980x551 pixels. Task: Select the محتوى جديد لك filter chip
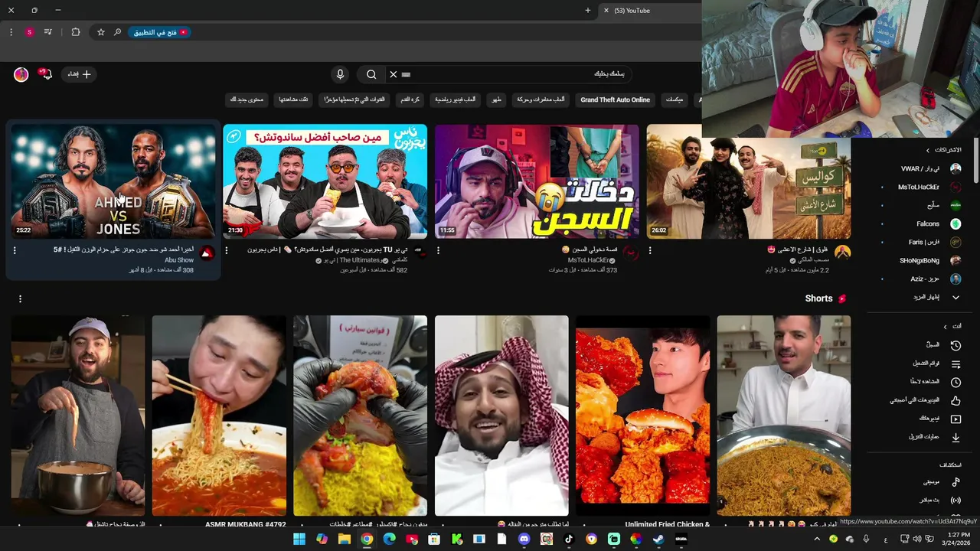pyautogui.click(x=247, y=99)
